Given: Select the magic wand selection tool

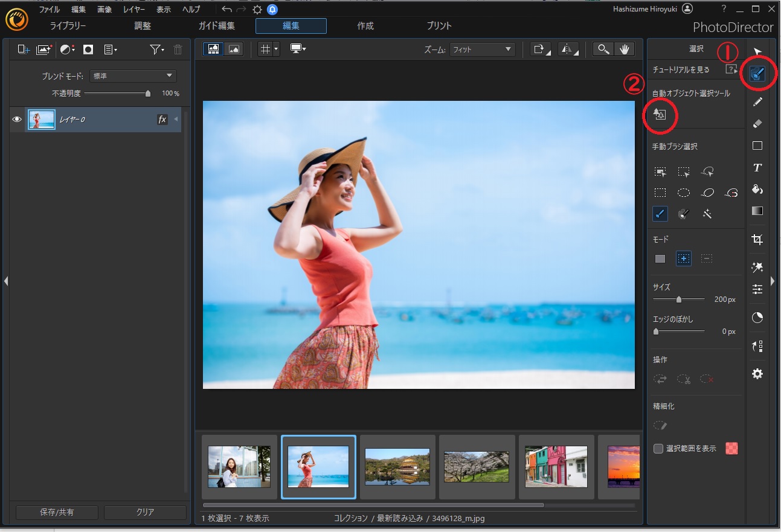Looking at the screenshot, I should point(707,214).
